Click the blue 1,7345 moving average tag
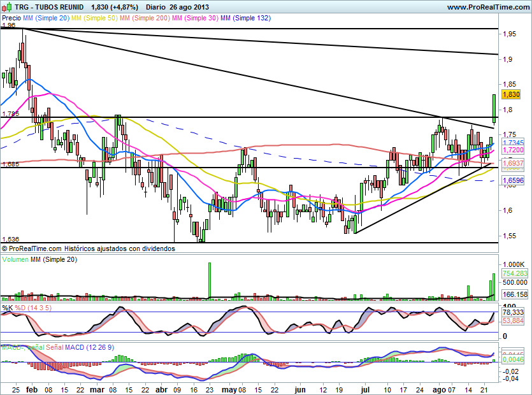This screenshot has height=395, width=532. click(513, 143)
